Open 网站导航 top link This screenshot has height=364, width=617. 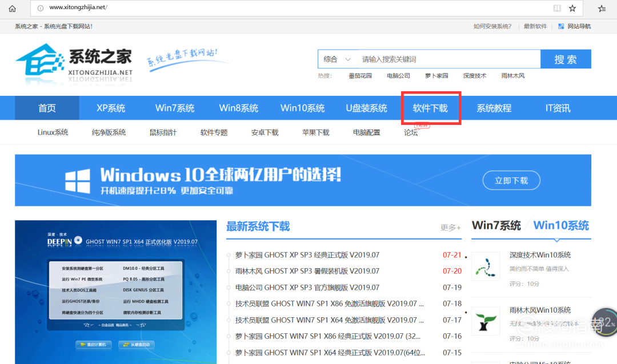(x=579, y=26)
